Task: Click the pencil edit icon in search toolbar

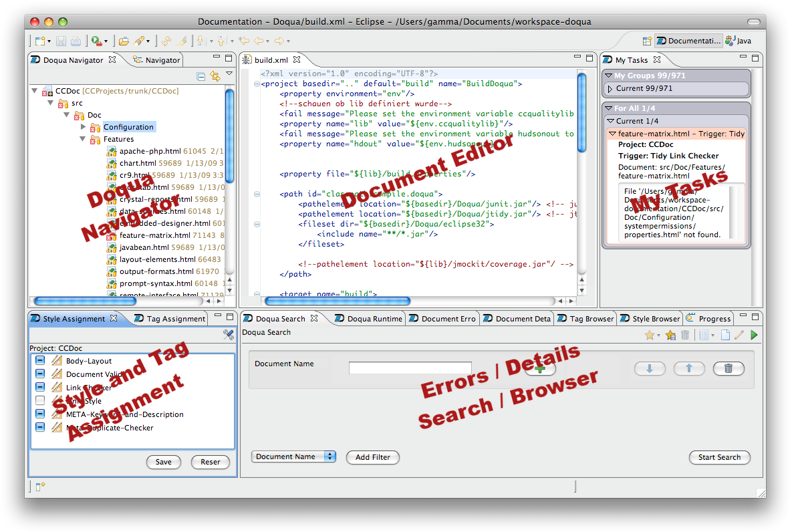Action: click(x=739, y=336)
